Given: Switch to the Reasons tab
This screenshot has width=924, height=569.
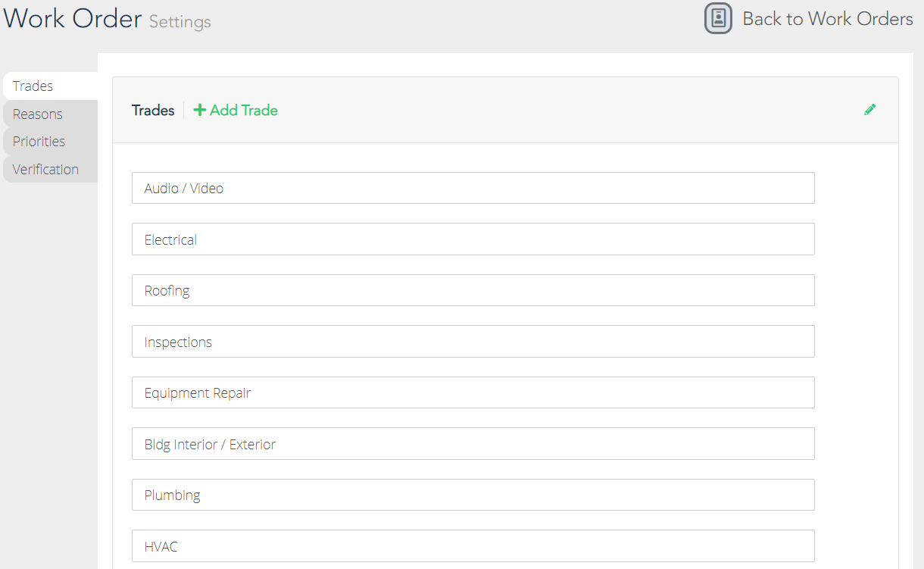Looking at the screenshot, I should [x=51, y=114].
